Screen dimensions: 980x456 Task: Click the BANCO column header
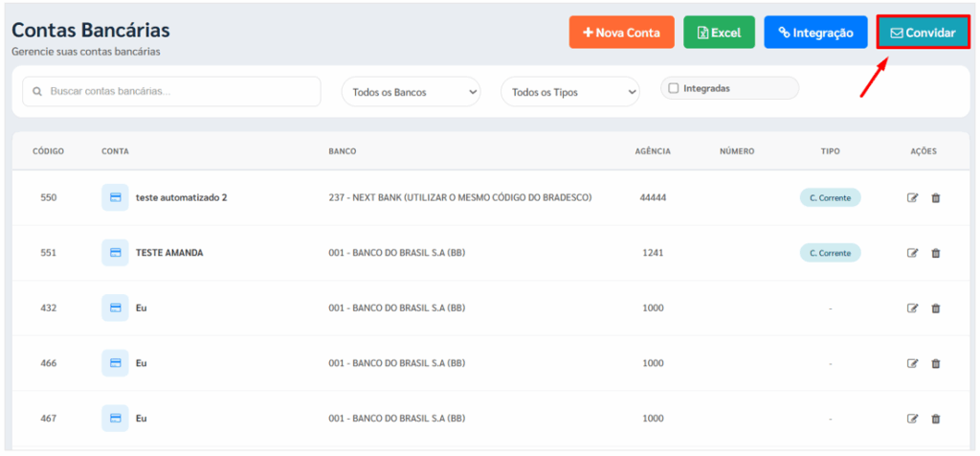tap(343, 151)
